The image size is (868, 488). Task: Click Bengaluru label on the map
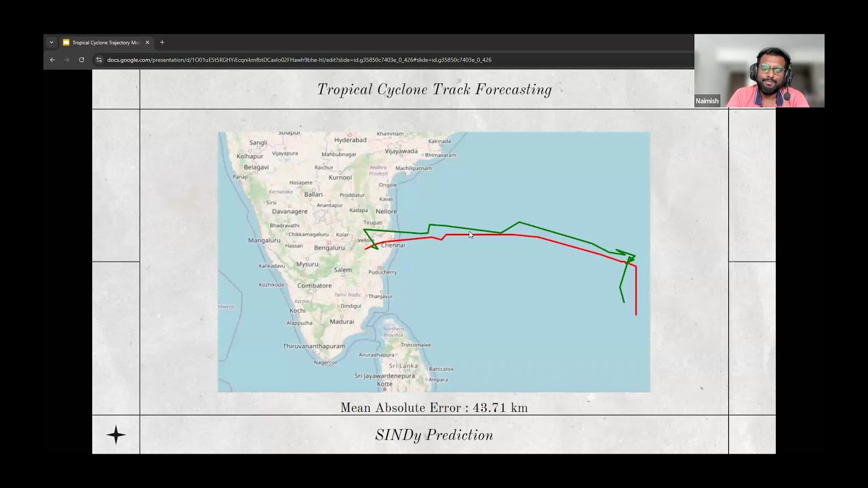330,248
